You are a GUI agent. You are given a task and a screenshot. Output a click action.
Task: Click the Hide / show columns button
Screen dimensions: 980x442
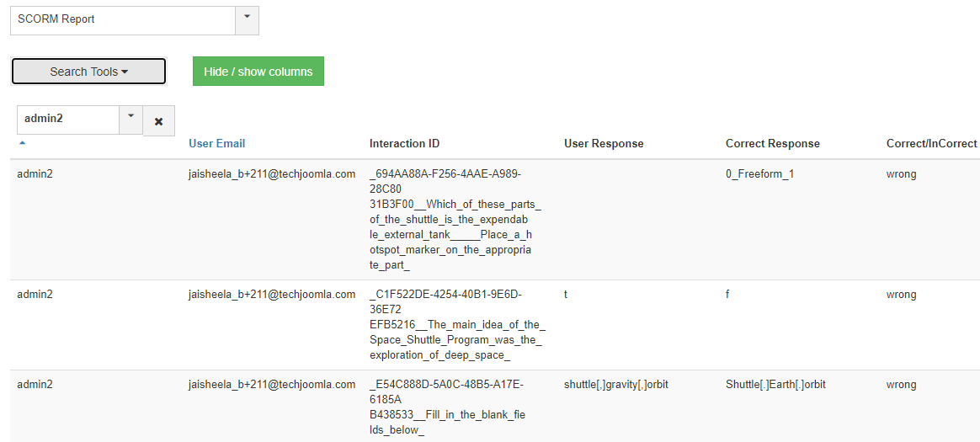(x=258, y=72)
